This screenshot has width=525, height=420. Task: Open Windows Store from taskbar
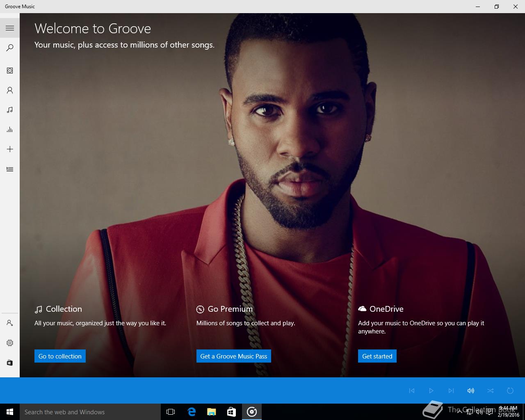tap(232, 412)
